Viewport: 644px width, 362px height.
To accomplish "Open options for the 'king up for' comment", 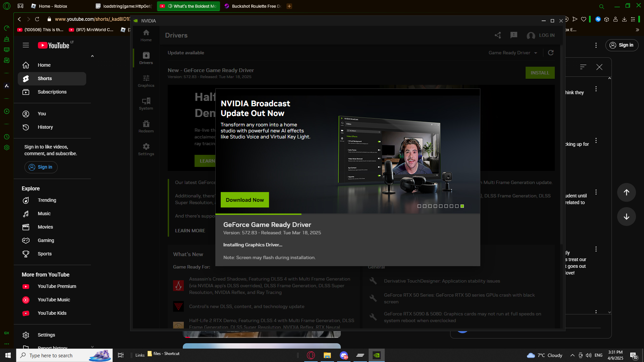I will [596, 140].
